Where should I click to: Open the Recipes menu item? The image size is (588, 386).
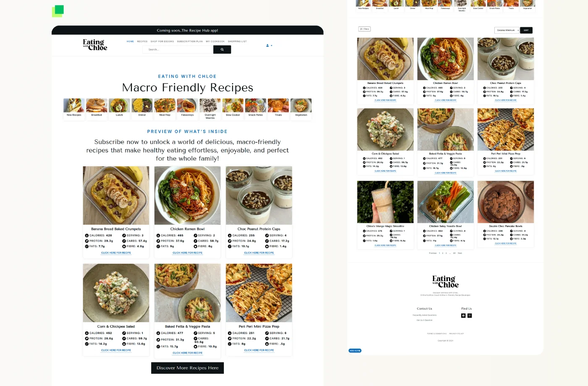point(142,42)
